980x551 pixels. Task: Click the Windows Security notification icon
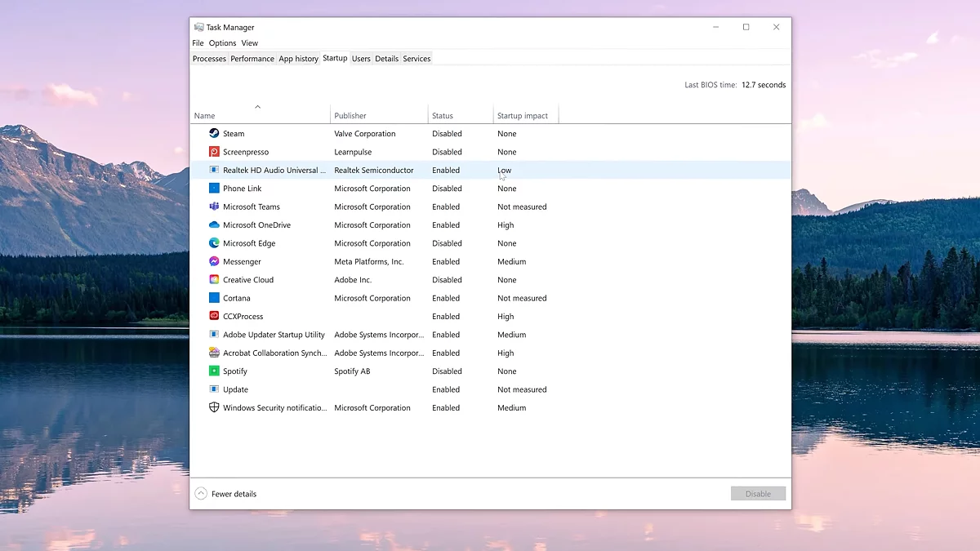point(215,407)
